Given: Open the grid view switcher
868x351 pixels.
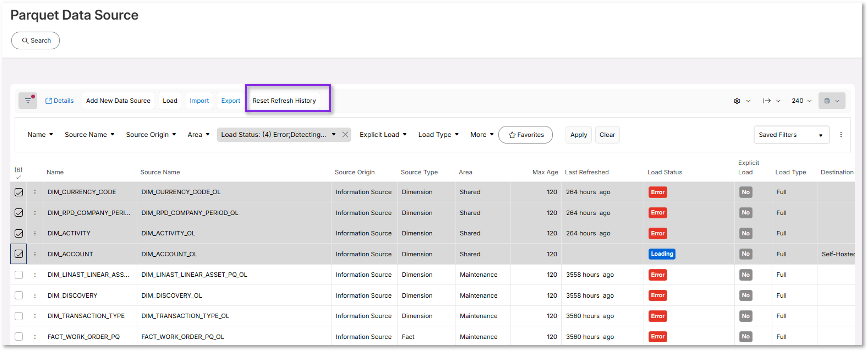Looking at the screenshot, I should 832,101.
